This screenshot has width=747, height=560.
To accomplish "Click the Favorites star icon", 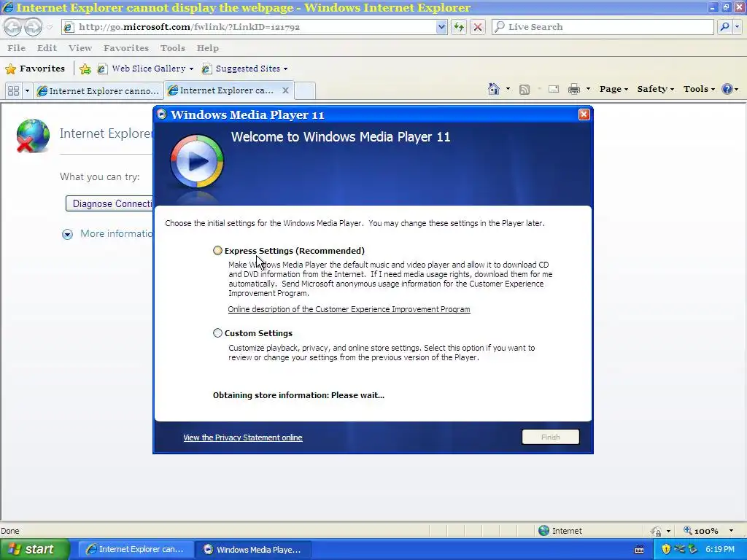I will pyautogui.click(x=10, y=69).
